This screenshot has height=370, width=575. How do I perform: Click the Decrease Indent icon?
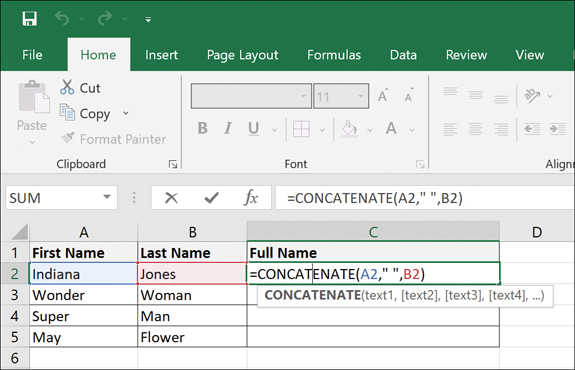(x=532, y=129)
